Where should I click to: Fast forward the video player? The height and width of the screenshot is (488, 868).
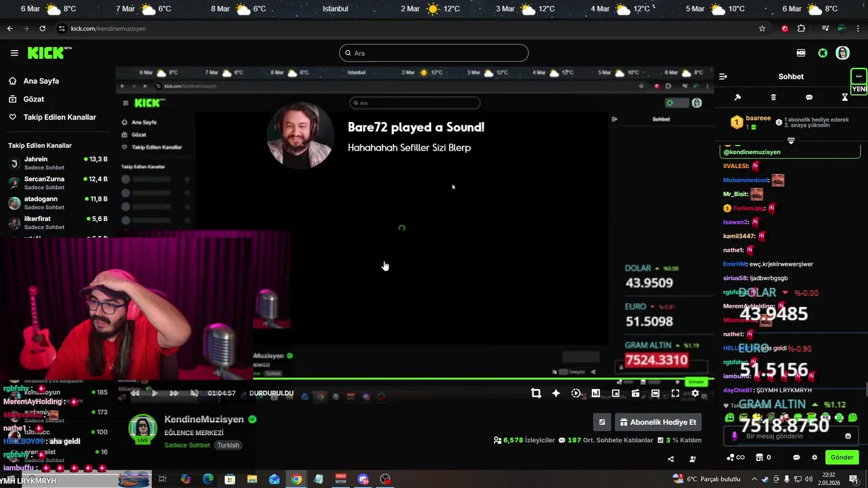click(x=174, y=393)
